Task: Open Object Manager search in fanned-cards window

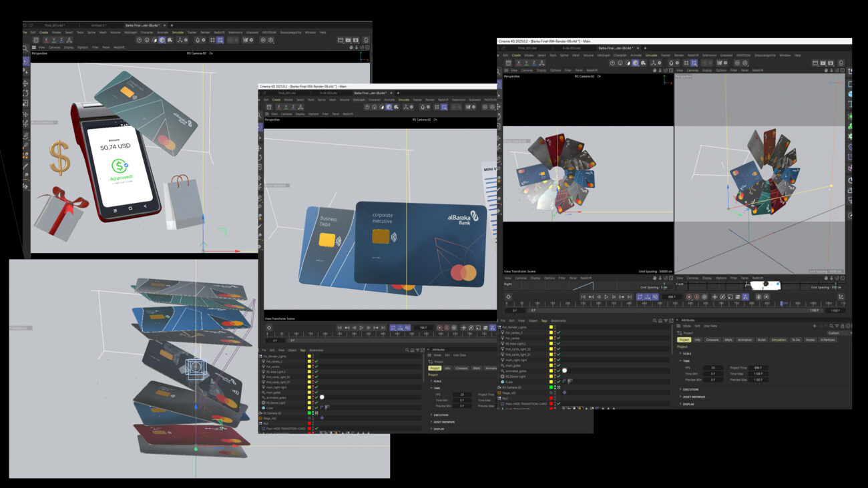Action: (656, 320)
